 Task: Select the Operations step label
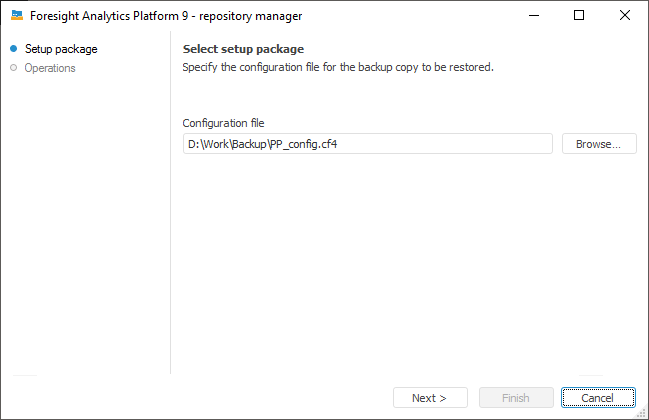click(50, 68)
